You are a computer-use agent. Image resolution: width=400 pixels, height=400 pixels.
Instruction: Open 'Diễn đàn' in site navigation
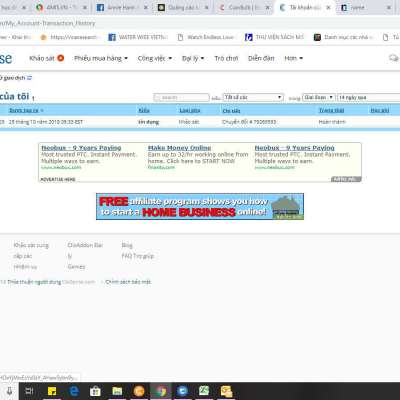coord(261,58)
